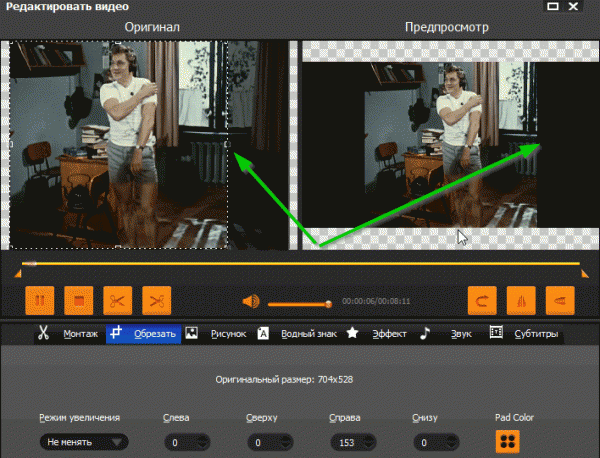
Task: Click the second scissors trim icon
Action: [156, 300]
